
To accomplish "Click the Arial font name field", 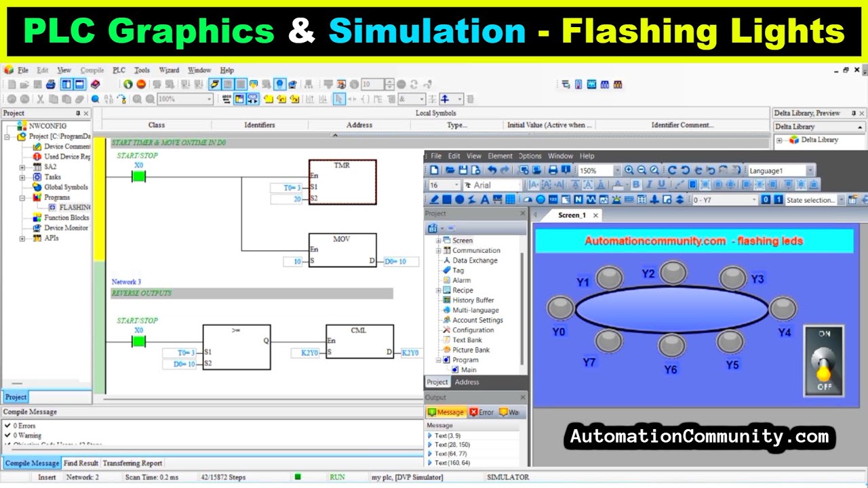I will 494,185.
